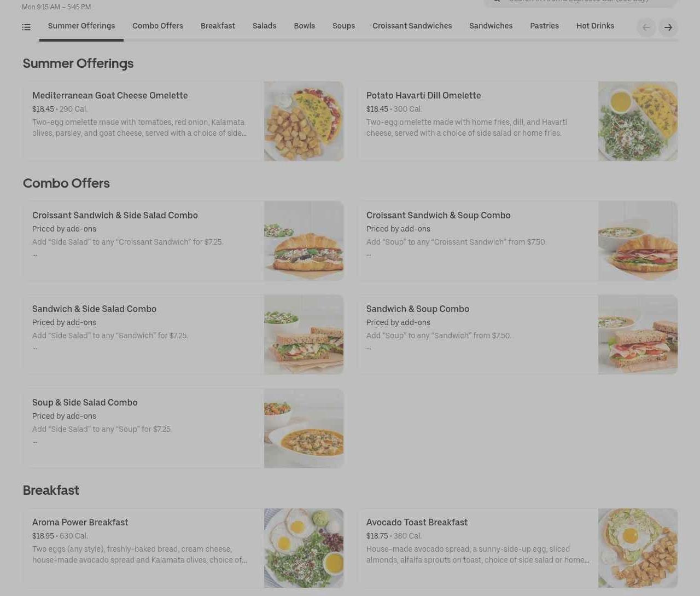The image size is (700, 596).
Task: Switch to the Breakfast tab
Action: coord(218,26)
